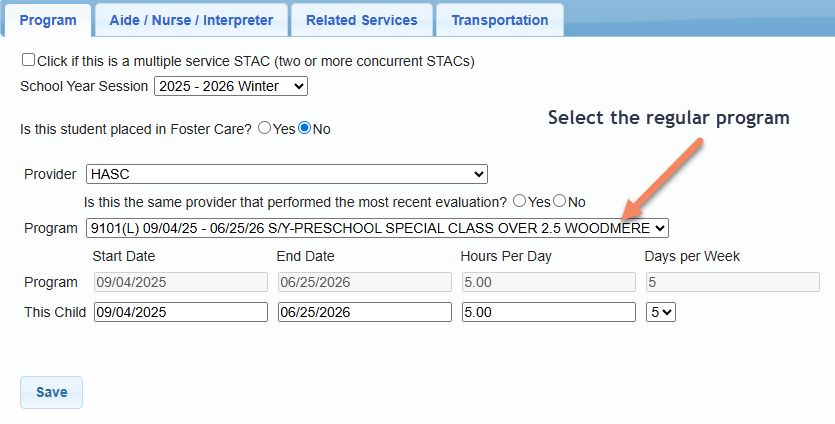Click the disabled Program end date field

point(365,282)
